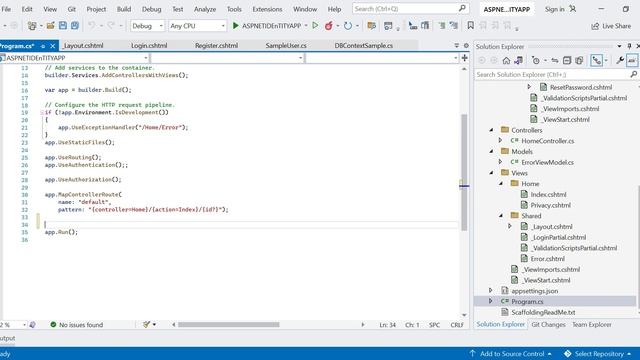Viewport: 640px width, 360px height.
Task: Toggle Preview Selected Items in Solution Explorer
Action: pos(632,61)
